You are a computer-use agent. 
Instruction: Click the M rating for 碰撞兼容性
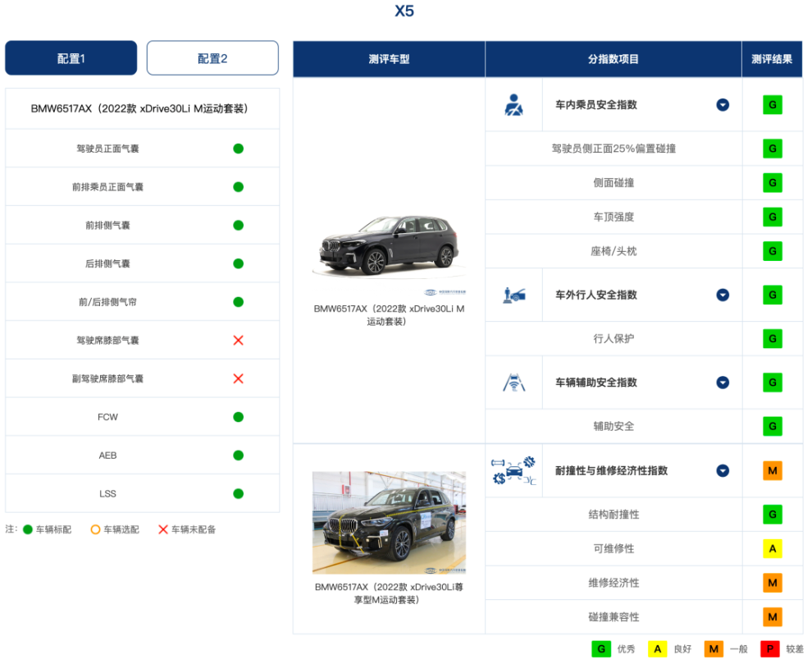773,617
